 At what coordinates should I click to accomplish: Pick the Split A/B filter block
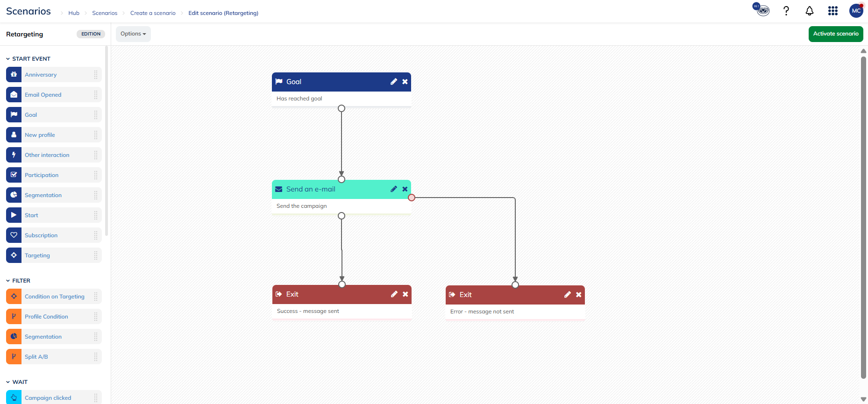pos(36,357)
